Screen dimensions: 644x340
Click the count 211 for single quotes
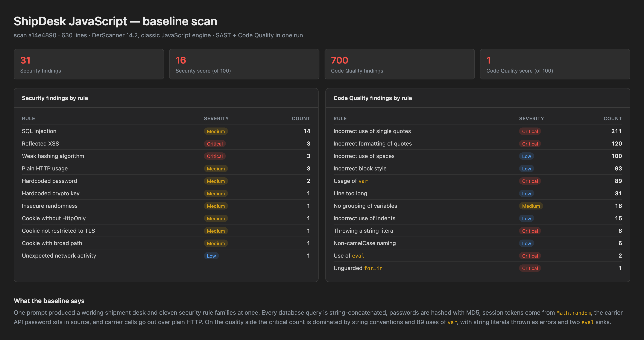pyautogui.click(x=616, y=131)
